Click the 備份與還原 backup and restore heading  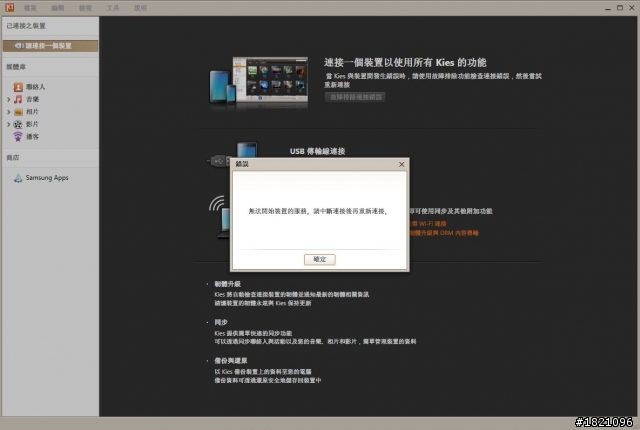coord(231,361)
